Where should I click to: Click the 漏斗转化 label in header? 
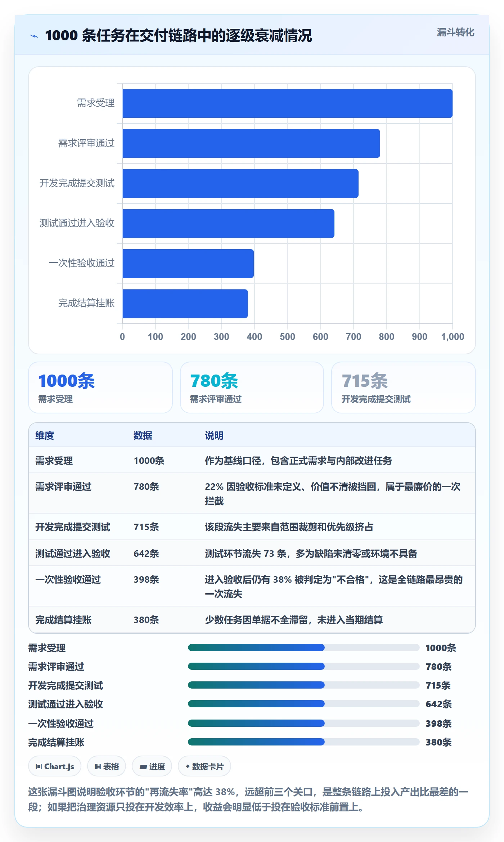click(x=455, y=32)
